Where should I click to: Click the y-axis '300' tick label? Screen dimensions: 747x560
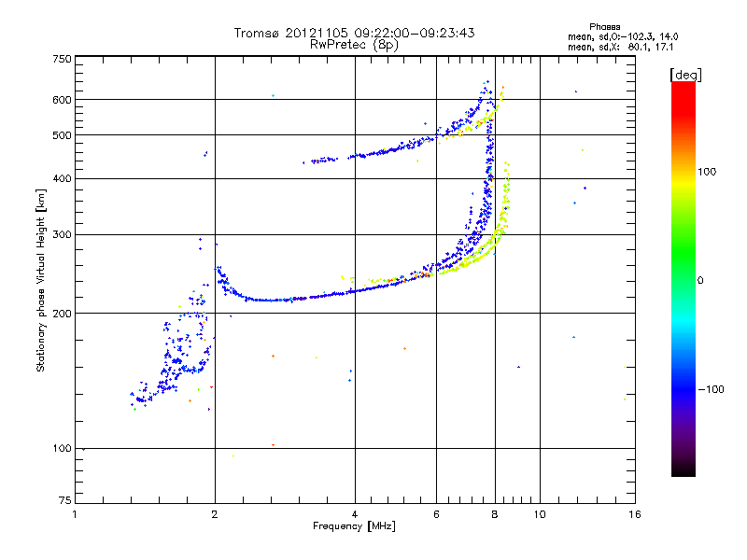tap(62, 235)
